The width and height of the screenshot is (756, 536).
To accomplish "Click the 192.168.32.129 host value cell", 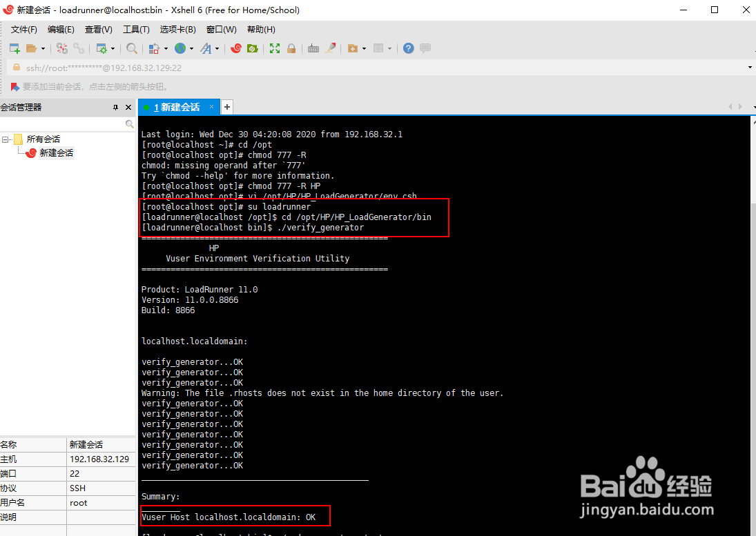I will 101,459.
